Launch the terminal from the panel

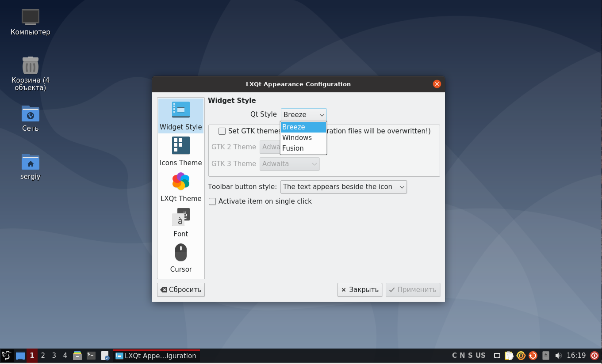91,356
